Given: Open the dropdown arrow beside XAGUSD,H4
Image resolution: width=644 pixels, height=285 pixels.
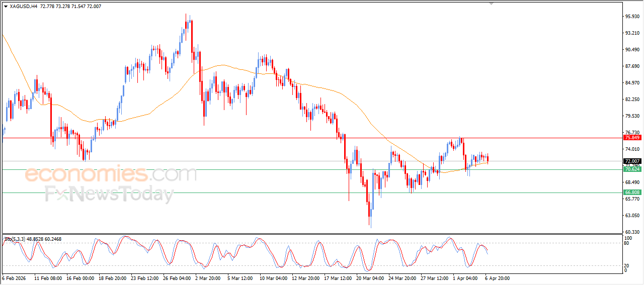Looking at the screenshot, I should [x=6, y=7].
